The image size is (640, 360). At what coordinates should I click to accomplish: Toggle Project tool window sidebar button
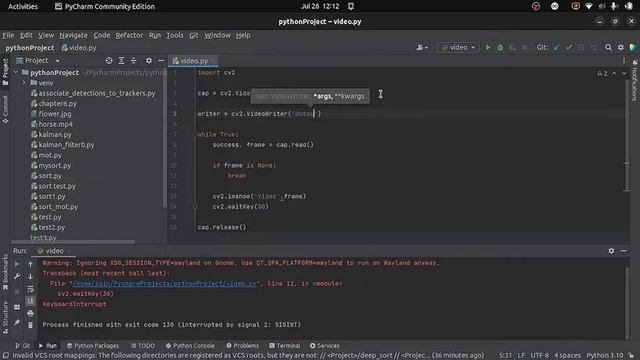click(5, 72)
